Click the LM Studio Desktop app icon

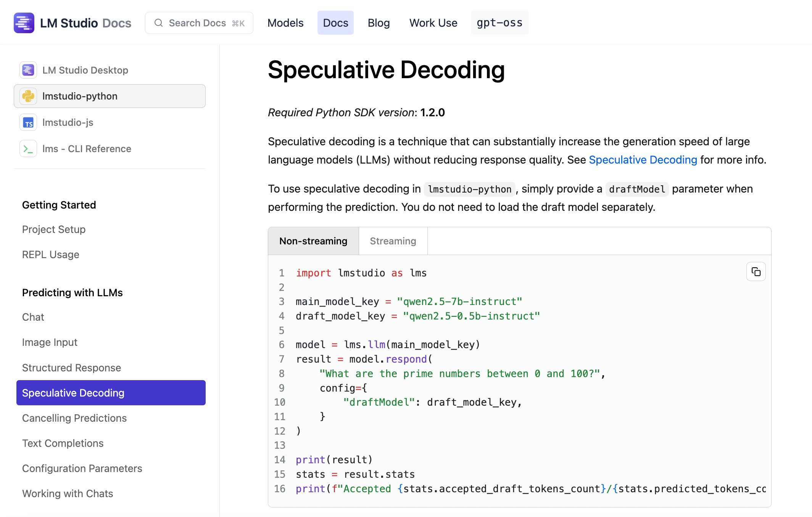point(28,70)
